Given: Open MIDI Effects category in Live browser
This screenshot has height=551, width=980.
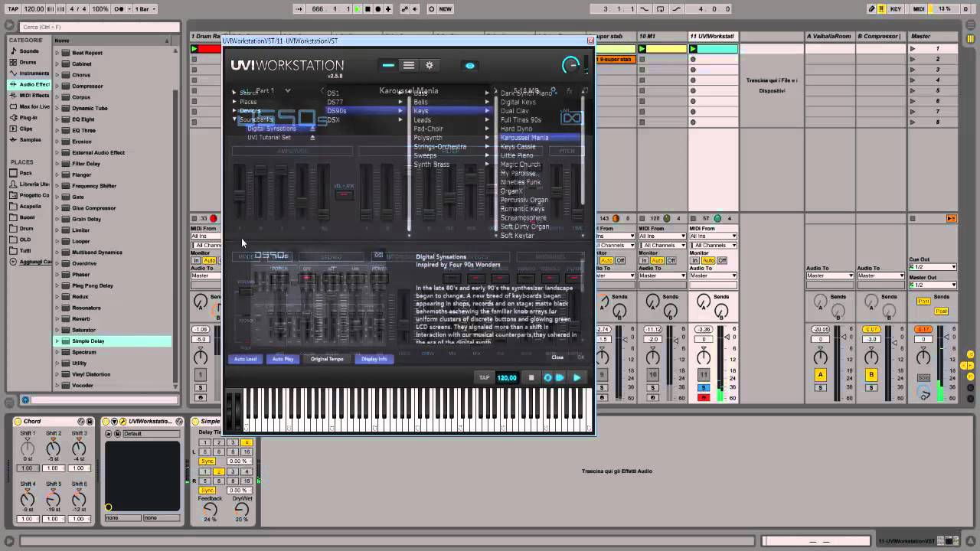Looking at the screenshot, I should point(29,96).
